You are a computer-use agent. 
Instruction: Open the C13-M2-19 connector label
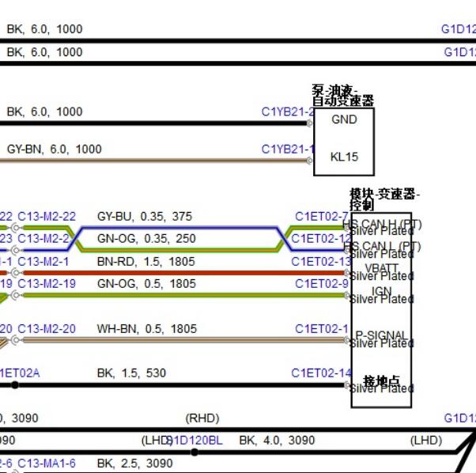tap(47, 284)
